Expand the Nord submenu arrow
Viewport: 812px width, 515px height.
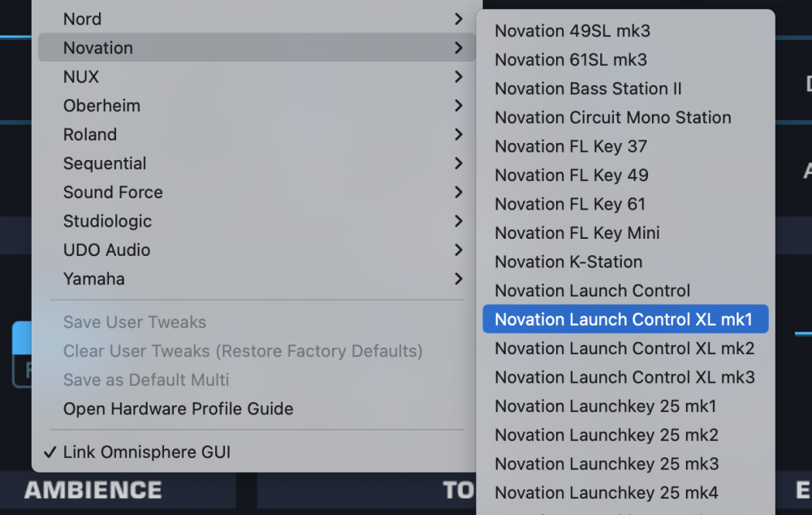(x=459, y=19)
